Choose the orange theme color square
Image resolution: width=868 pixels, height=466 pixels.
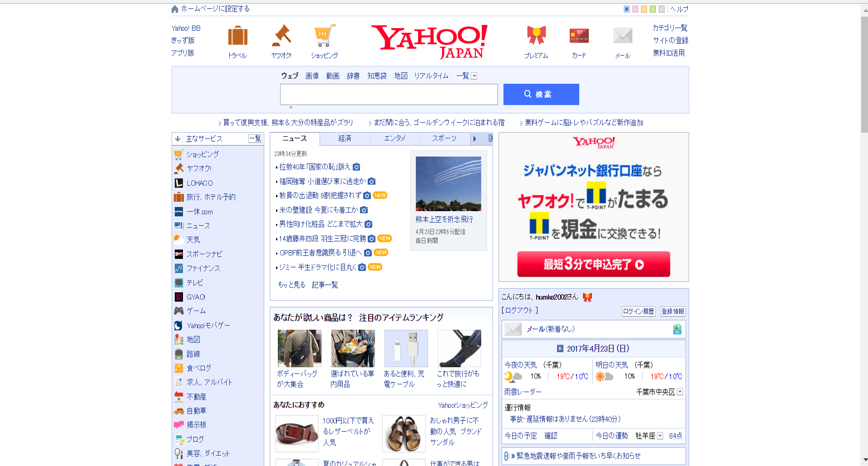tap(644, 9)
